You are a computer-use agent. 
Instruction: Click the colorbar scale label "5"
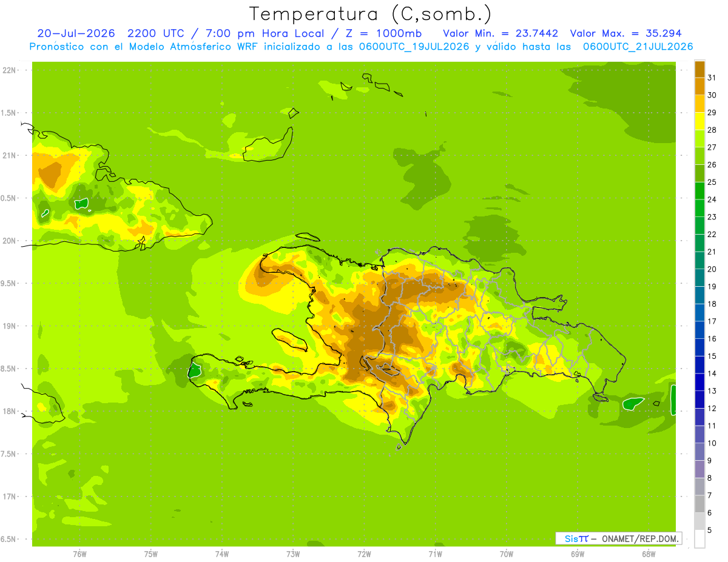[710, 530]
